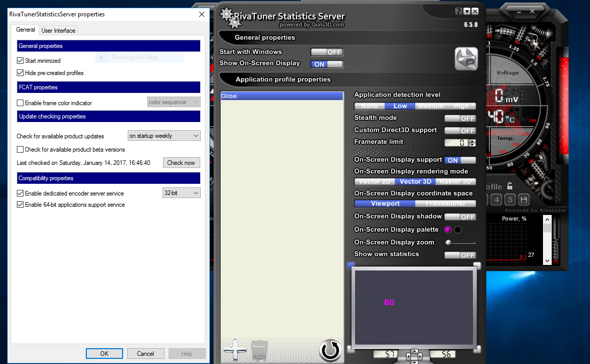Image resolution: width=590 pixels, height=364 pixels.
Task: Nudge OSD position left with arrow pad
Action: pos(409,356)
